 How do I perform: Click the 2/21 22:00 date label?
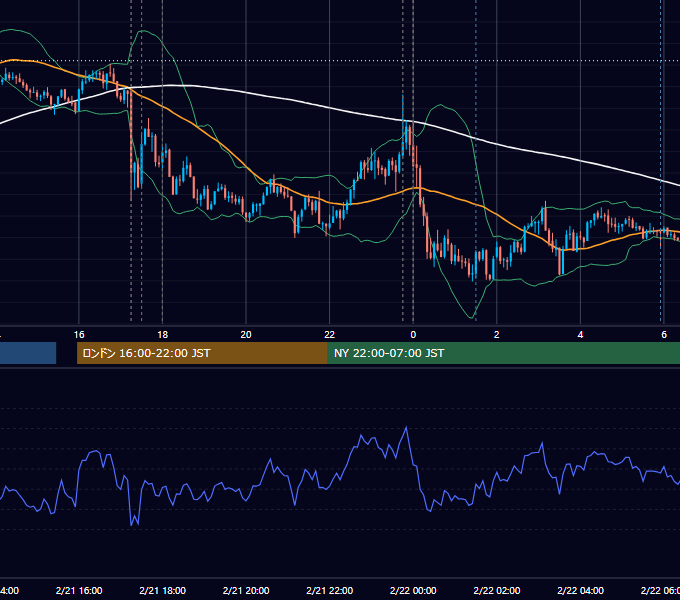[330, 590]
